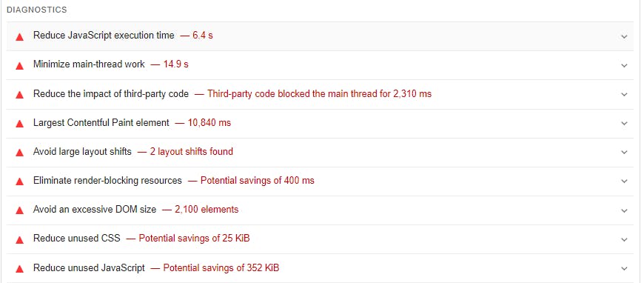Click warning icon beside Largest Contentful Paint element
644x283 pixels.
pos(19,124)
